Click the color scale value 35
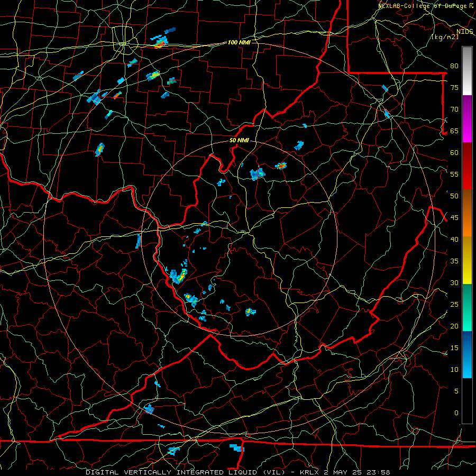The width and height of the screenshot is (476, 476). [x=454, y=261]
